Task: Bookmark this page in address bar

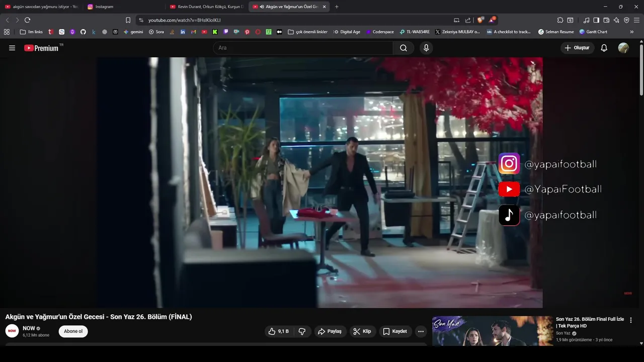Action: click(128, 20)
